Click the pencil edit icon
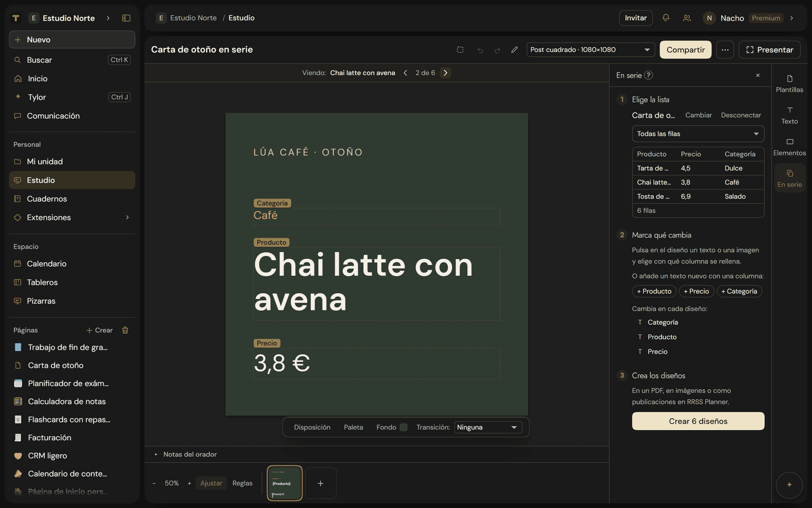The width and height of the screenshot is (812, 508). click(x=515, y=50)
